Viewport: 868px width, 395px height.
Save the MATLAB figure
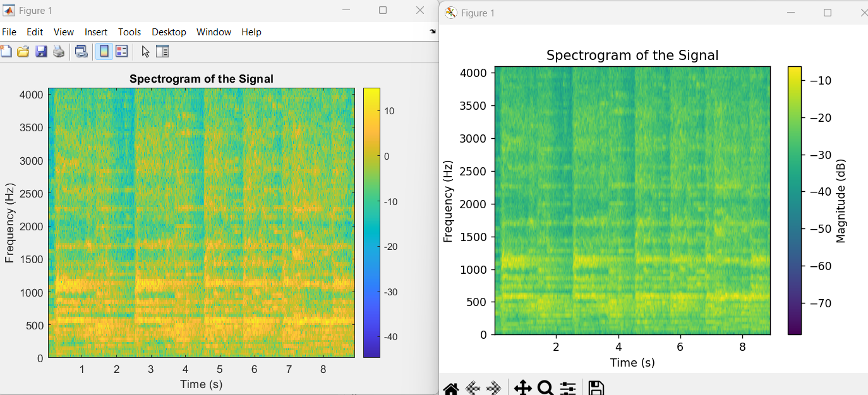click(40, 51)
